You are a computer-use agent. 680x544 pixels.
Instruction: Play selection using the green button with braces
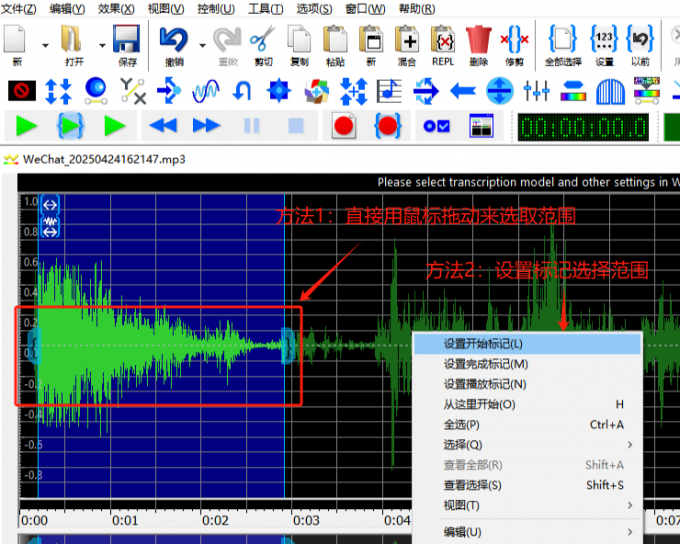[71, 126]
